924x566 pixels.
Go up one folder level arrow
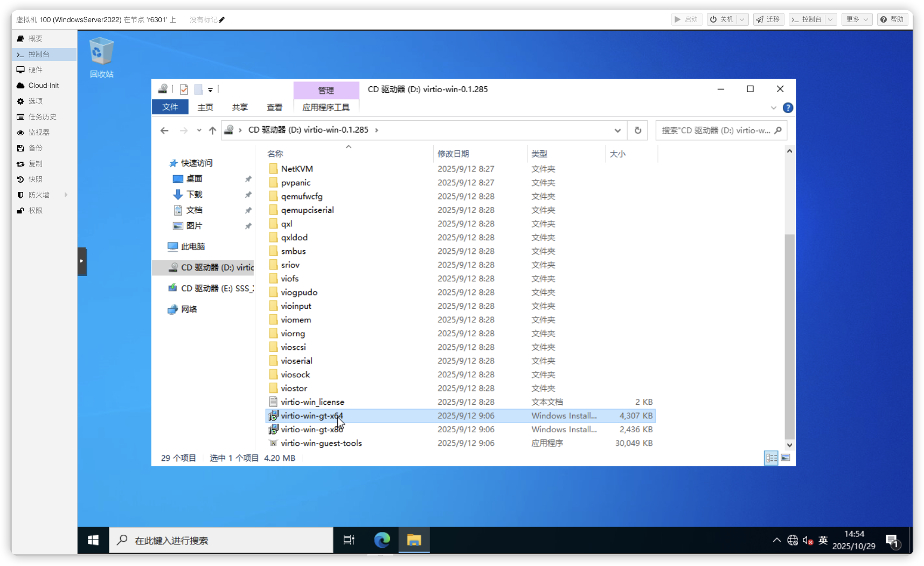(x=212, y=130)
